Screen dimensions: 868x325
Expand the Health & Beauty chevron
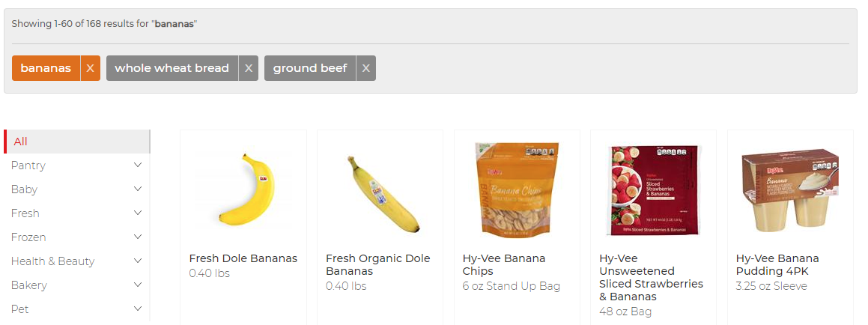[138, 261]
